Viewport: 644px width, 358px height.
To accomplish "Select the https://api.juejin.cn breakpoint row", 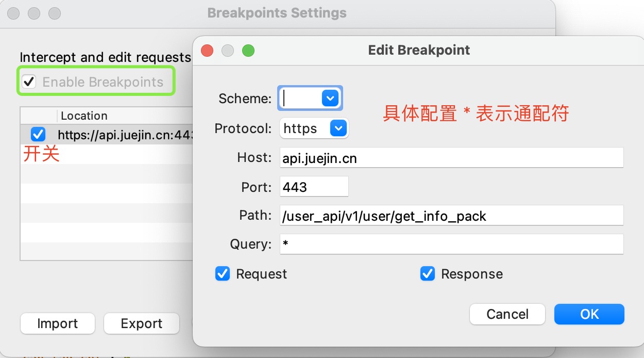I will [x=106, y=135].
